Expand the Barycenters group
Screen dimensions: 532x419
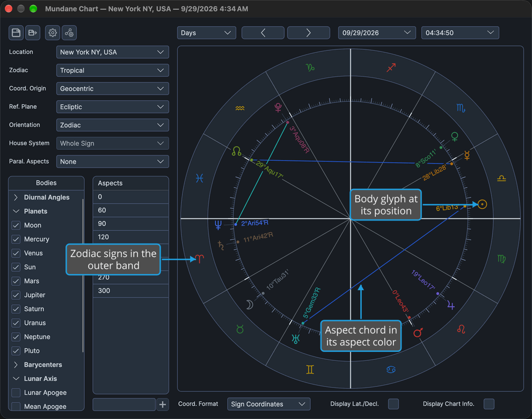click(x=16, y=365)
